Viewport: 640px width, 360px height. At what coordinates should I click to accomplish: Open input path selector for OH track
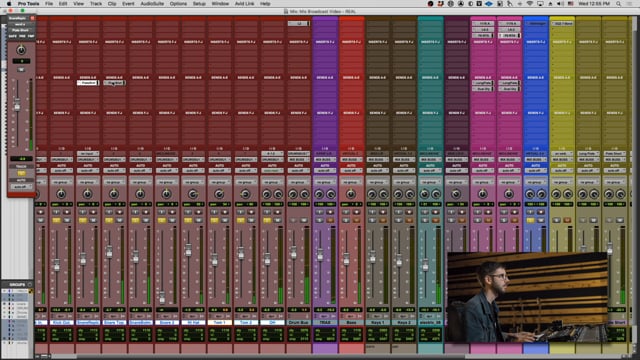(x=272, y=154)
